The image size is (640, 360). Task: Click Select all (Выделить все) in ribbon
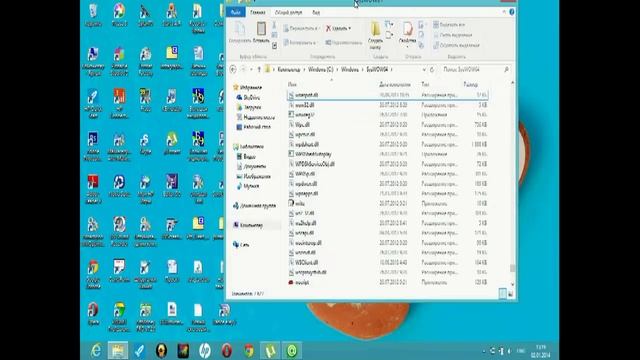tap(449, 25)
